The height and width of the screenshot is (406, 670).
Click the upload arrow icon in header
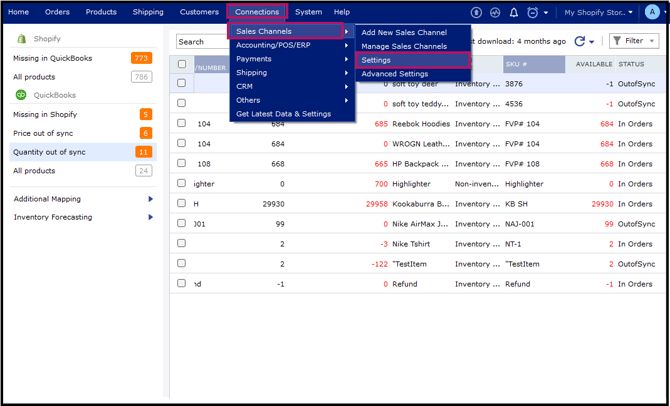(x=477, y=12)
